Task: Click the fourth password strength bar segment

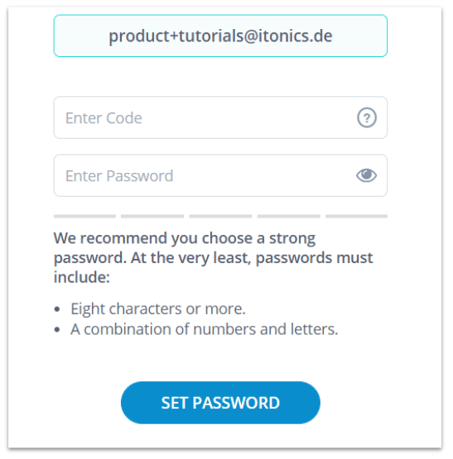Action: (289, 216)
